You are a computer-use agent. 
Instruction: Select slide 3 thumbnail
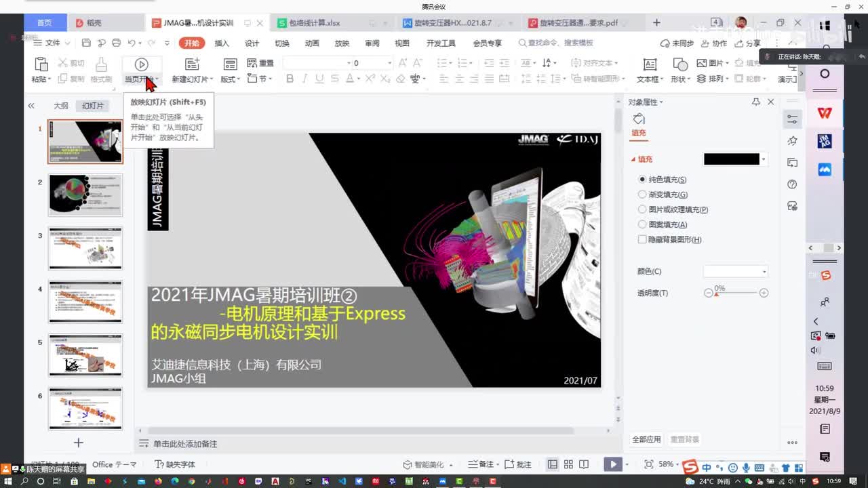coord(85,248)
